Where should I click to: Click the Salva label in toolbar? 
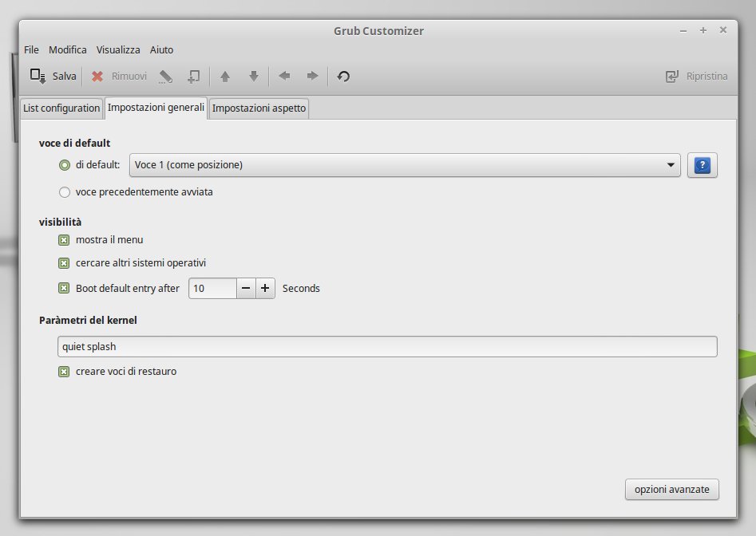pyautogui.click(x=64, y=76)
